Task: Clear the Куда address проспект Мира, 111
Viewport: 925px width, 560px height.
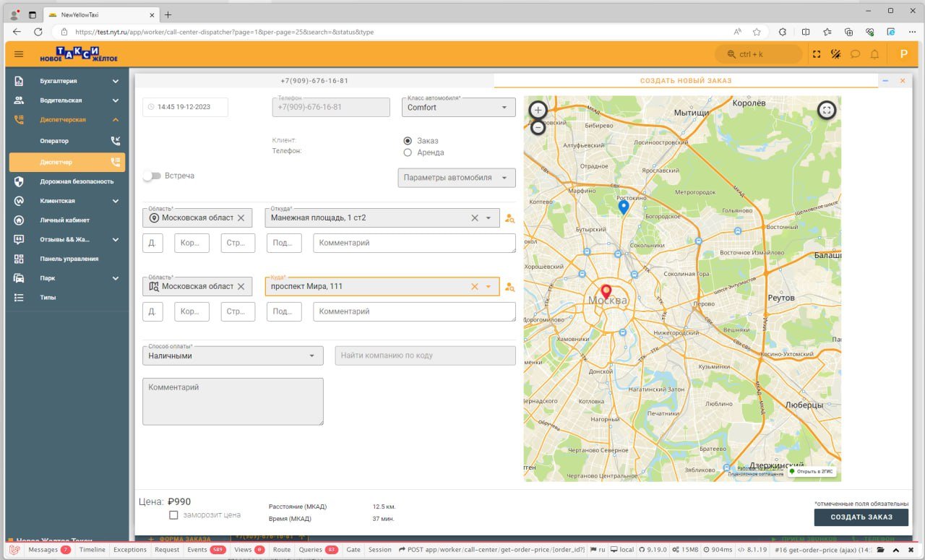Action: 475,287
